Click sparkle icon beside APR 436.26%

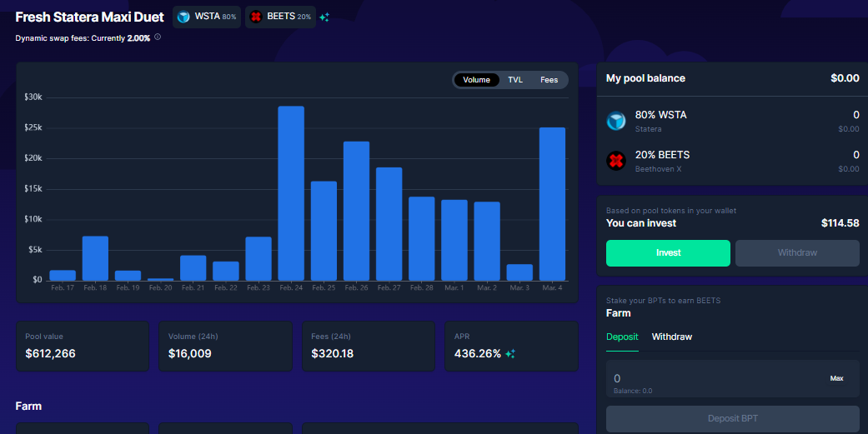(x=510, y=354)
